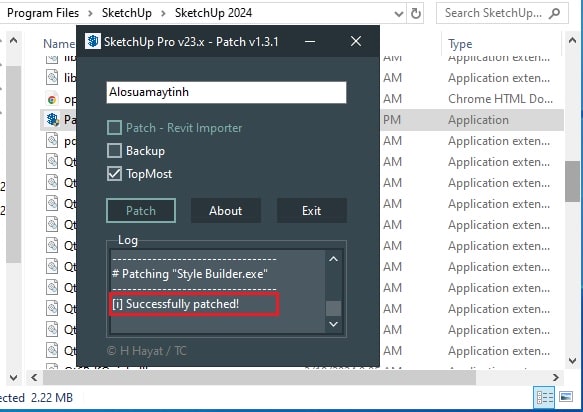Click the log panel scroll-down arrow
Screen dimensions: 583x412
tap(334, 324)
